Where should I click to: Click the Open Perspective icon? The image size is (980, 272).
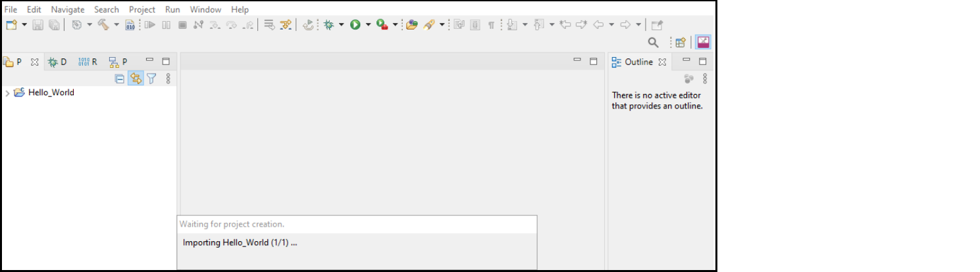pyautogui.click(x=681, y=43)
